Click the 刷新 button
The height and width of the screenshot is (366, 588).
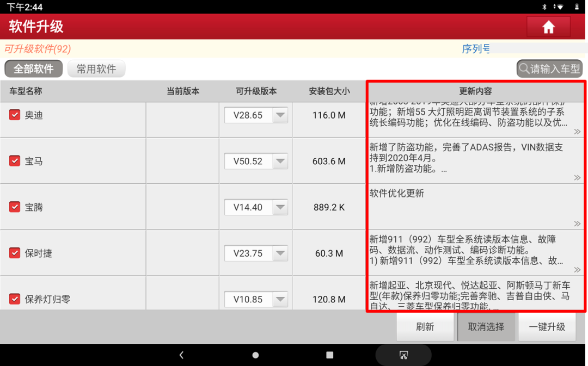point(425,327)
